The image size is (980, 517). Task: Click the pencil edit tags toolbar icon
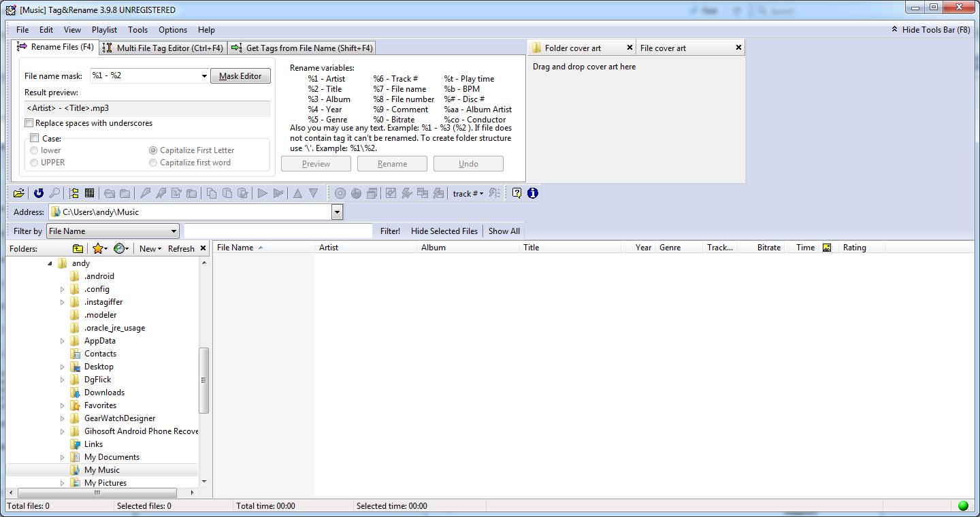pyautogui.click(x=145, y=193)
